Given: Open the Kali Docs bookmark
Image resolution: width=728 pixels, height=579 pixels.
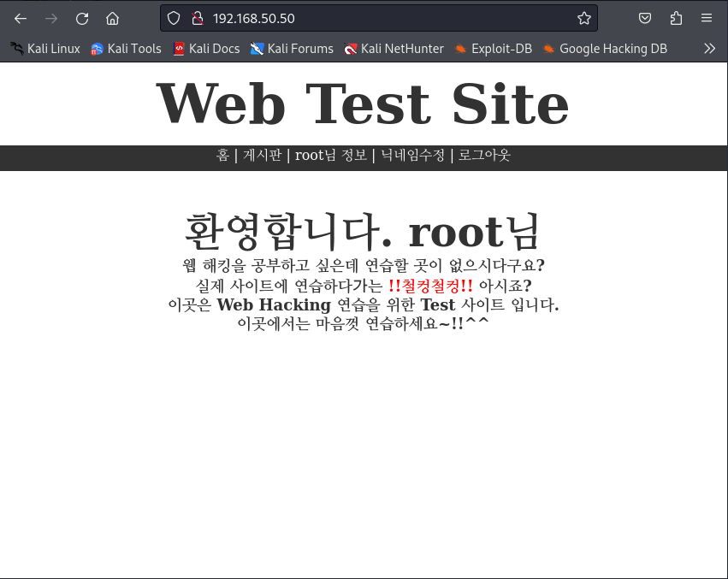Looking at the screenshot, I should pos(206,48).
